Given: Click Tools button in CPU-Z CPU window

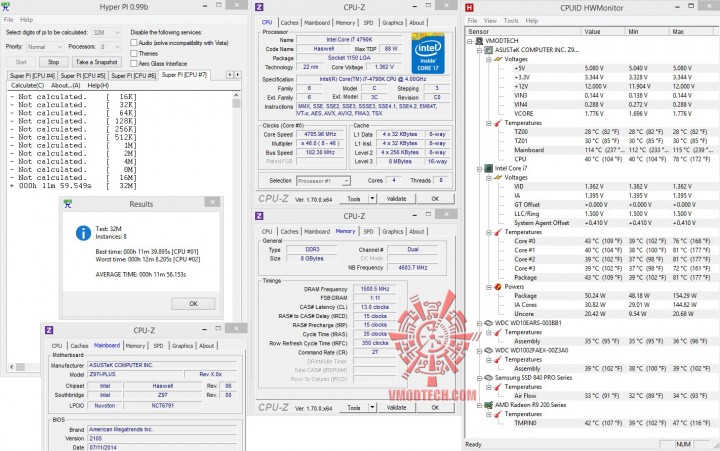Looking at the screenshot, I should coord(354,199).
